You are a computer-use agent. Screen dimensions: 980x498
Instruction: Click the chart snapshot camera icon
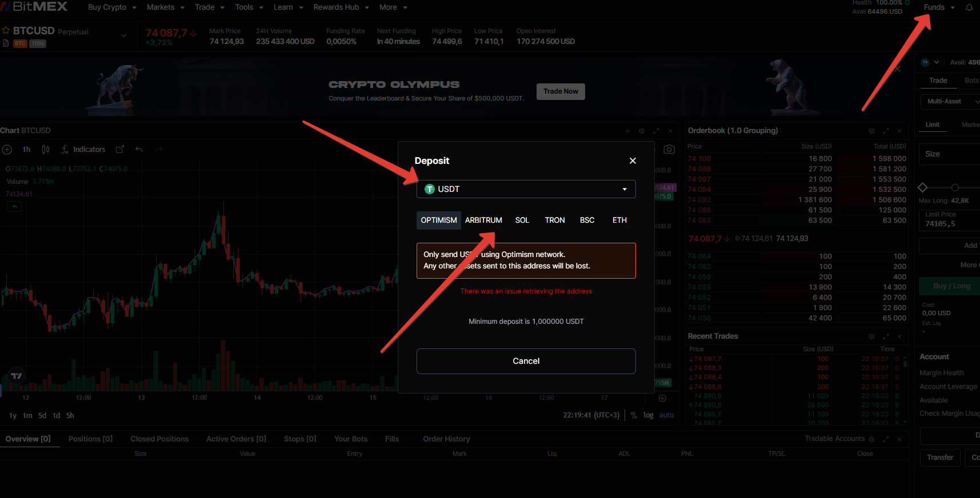tap(669, 150)
